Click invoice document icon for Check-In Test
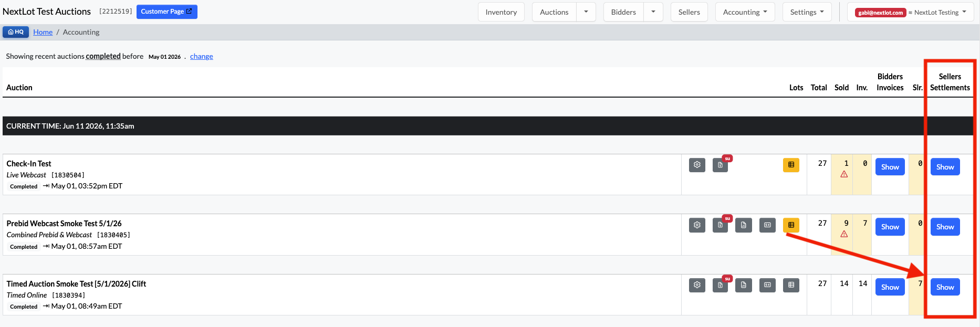 pos(720,165)
